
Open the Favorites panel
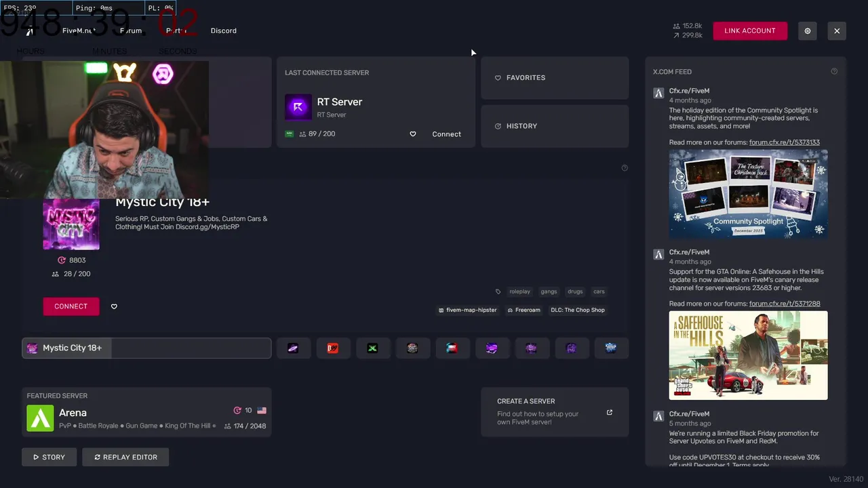(555, 78)
